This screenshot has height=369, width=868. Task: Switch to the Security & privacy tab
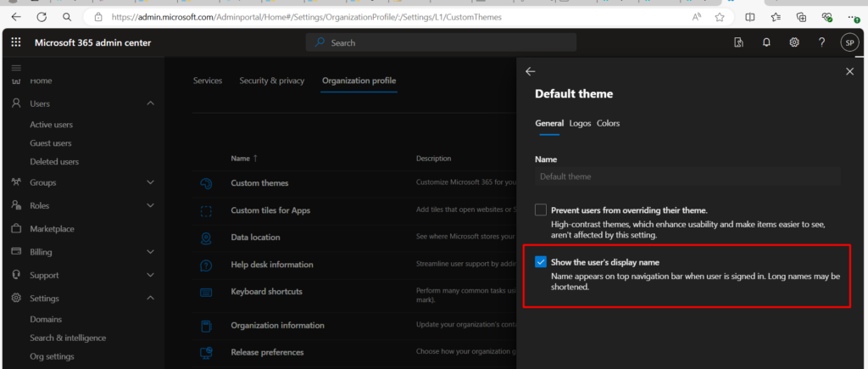click(272, 81)
